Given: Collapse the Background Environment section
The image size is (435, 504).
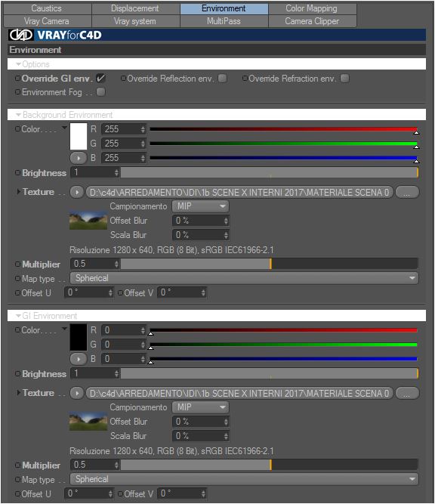Looking at the screenshot, I should pyautogui.click(x=19, y=115).
